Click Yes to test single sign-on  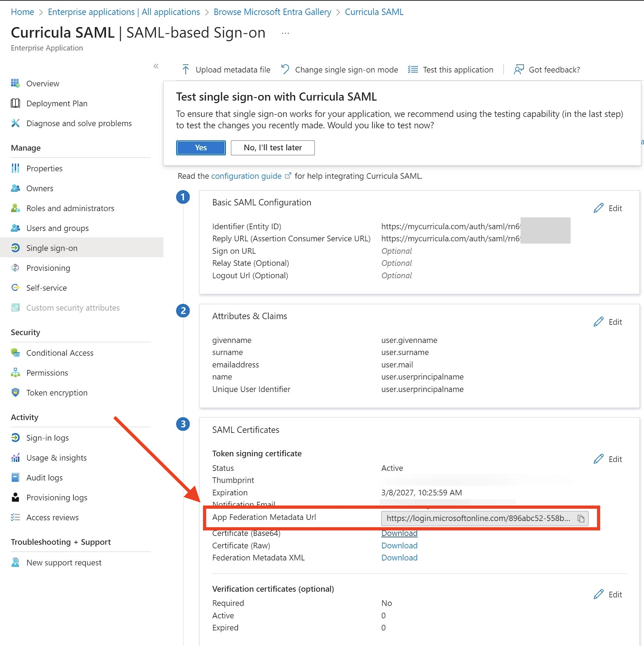coord(201,148)
